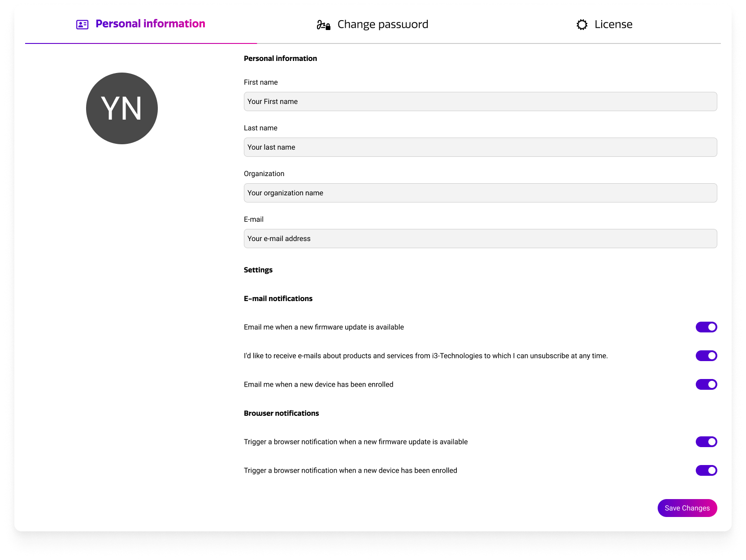
Task: Click the Organization name field
Action: coord(480,193)
